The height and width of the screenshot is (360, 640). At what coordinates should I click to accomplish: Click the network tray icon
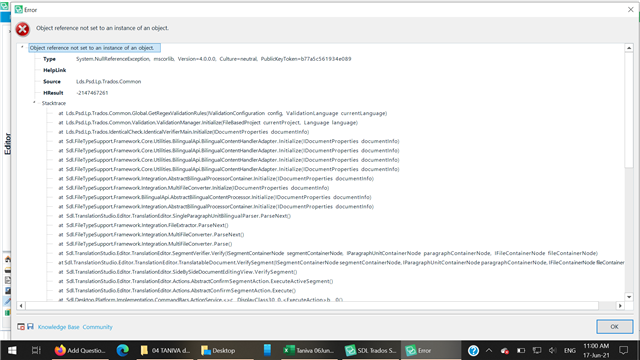pyautogui.click(x=537, y=350)
